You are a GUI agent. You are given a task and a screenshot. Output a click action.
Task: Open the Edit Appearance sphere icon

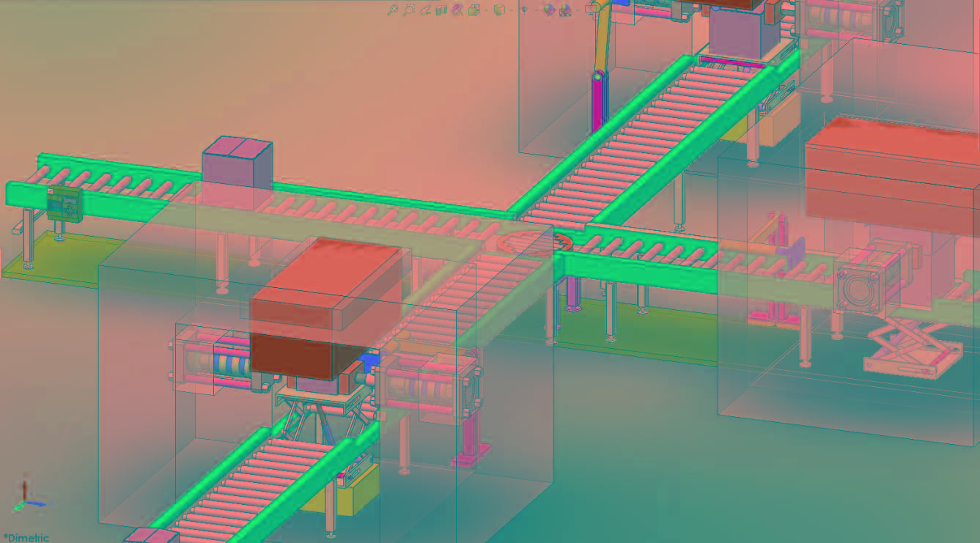(x=549, y=10)
